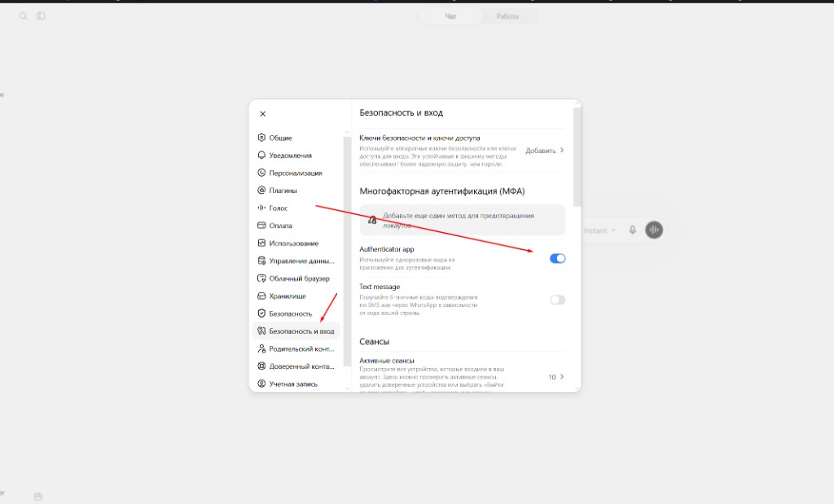Viewport: 834px width, 504px height.
Task: Open the Общие settings section
Action: [296, 138]
